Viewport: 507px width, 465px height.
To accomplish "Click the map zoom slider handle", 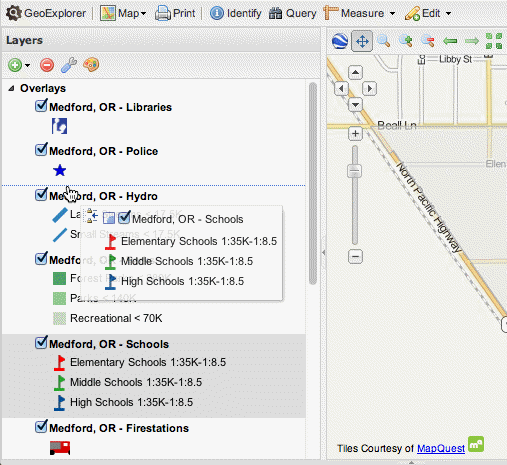I will click(355, 171).
